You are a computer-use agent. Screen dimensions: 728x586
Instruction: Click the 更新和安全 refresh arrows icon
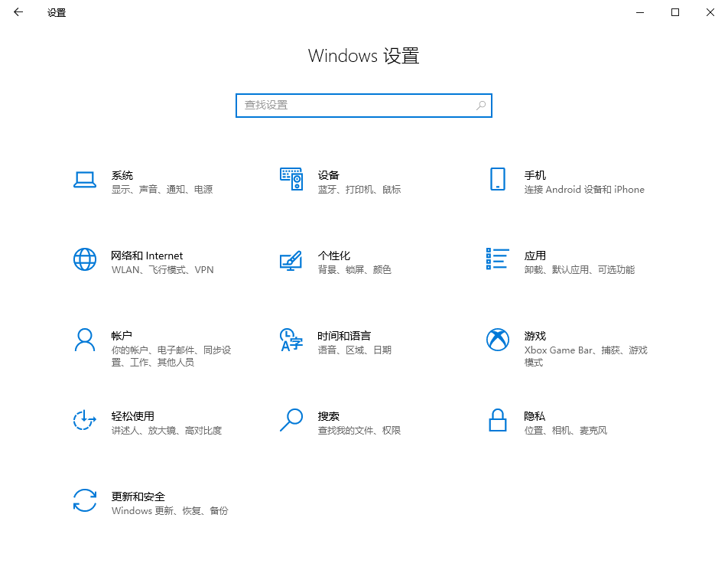point(85,500)
